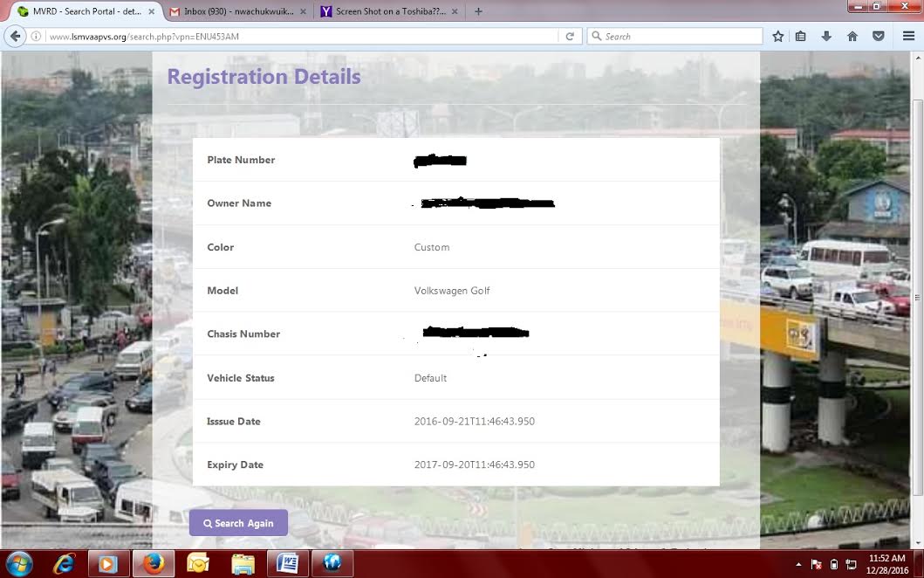Image resolution: width=924 pixels, height=578 pixels.
Task: Click the Pocket icon in toolbar
Action: [879, 36]
